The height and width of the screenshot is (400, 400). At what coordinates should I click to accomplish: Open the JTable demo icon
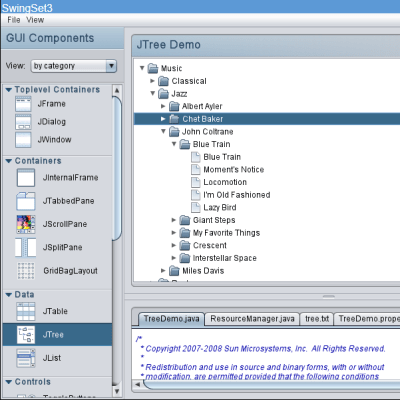26,311
